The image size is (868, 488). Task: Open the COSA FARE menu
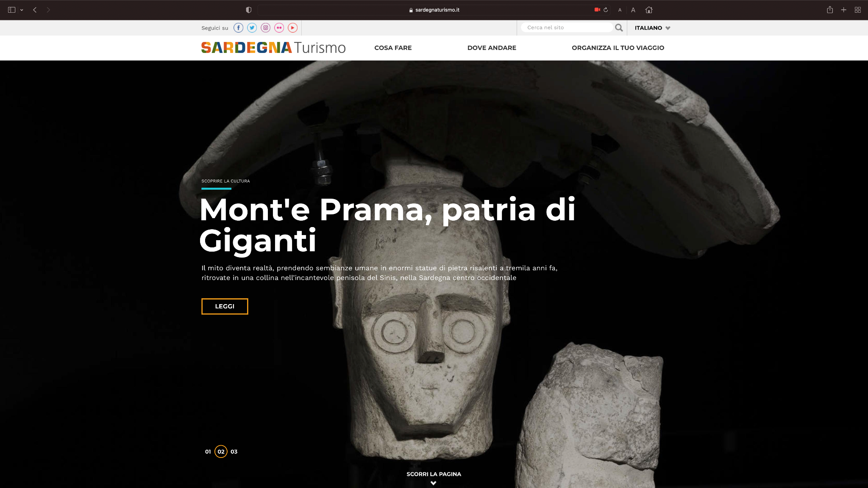pyautogui.click(x=393, y=48)
